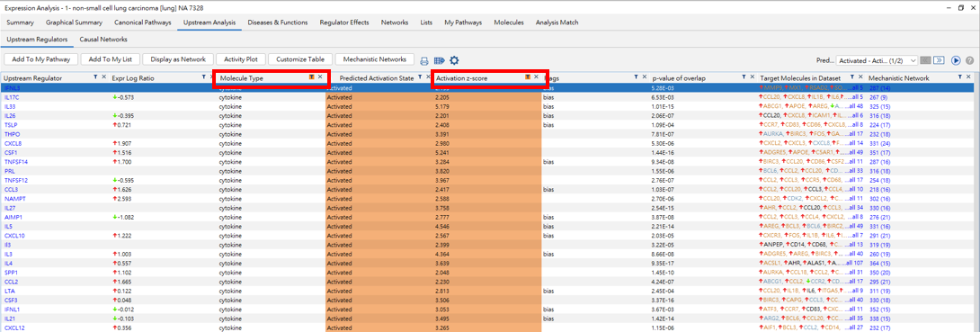This screenshot has width=980, height=332.
Task: Open the help question mark icon
Action: coord(970,60)
